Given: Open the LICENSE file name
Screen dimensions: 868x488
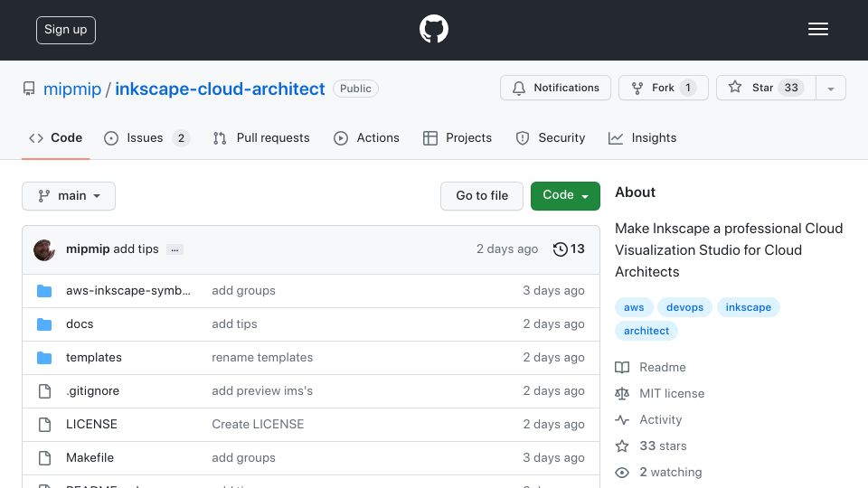Looking at the screenshot, I should 91,425.
